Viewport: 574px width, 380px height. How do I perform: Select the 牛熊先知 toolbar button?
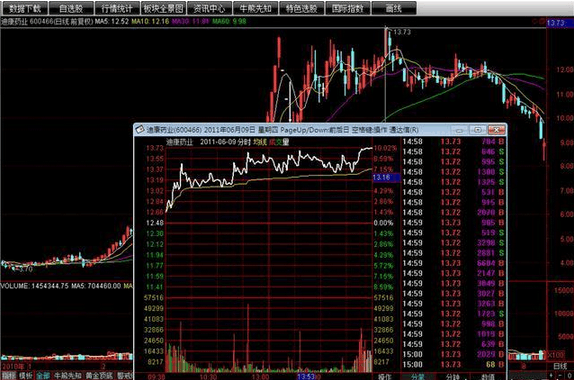click(x=256, y=8)
